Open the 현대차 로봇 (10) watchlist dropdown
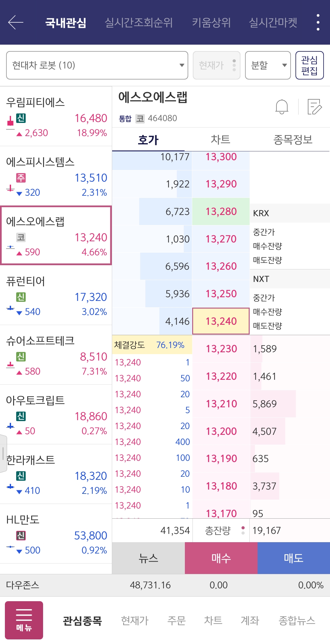Image resolution: width=330 pixels, height=644 pixels. coord(98,65)
